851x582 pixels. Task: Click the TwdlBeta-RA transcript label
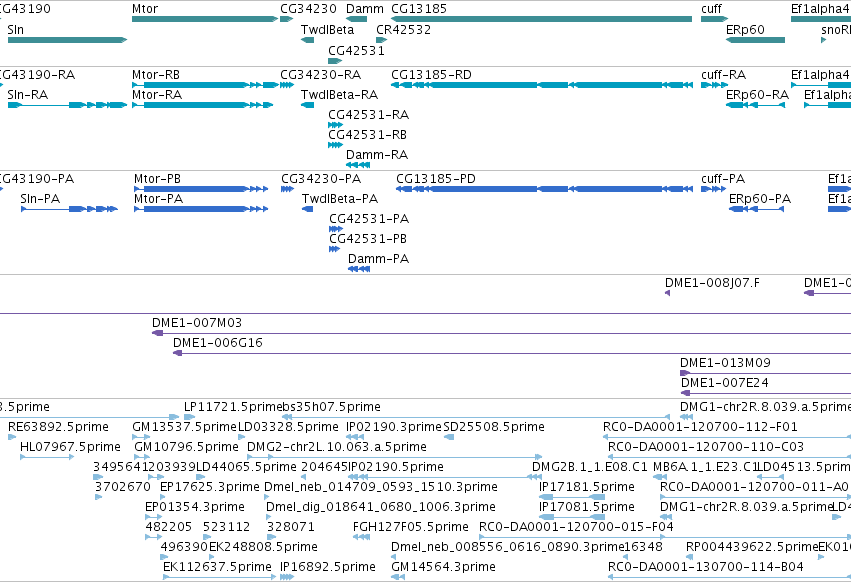(339, 95)
